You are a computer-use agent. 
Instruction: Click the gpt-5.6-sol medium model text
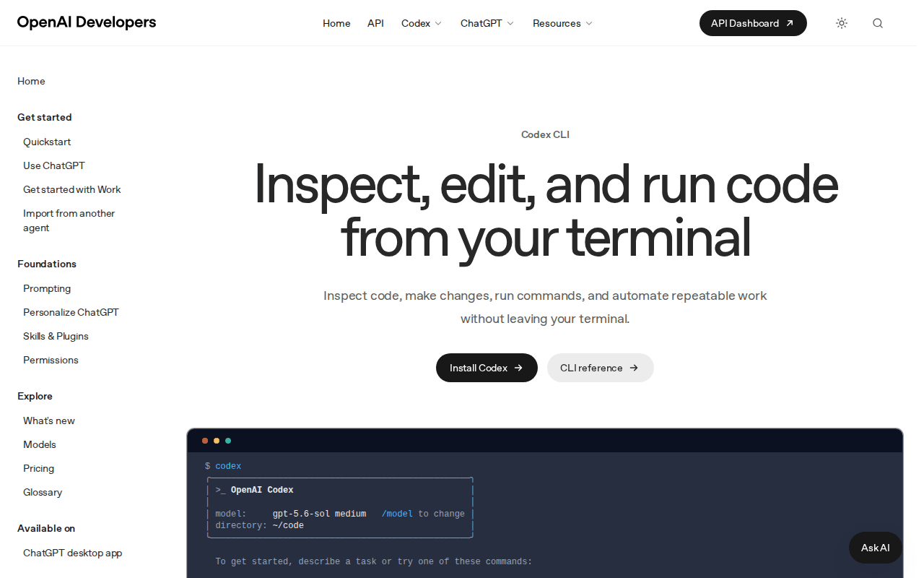[x=319, y=514]
